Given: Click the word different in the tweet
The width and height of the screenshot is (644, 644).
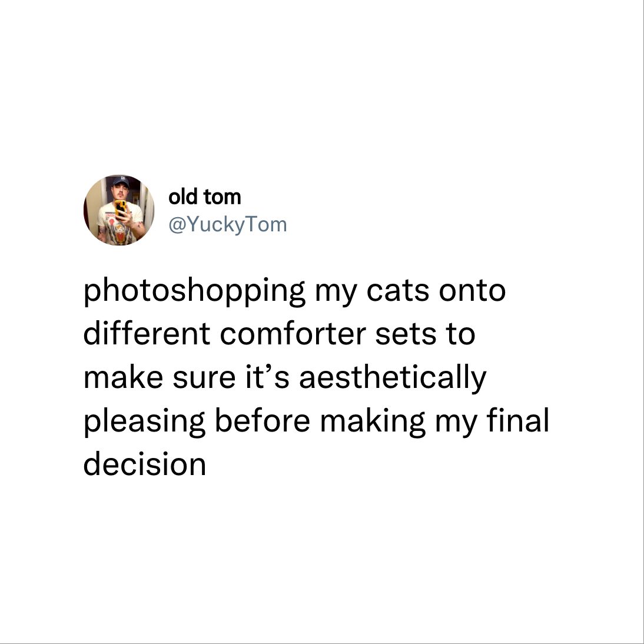Looking at the screenshot, I should (147, 334).
